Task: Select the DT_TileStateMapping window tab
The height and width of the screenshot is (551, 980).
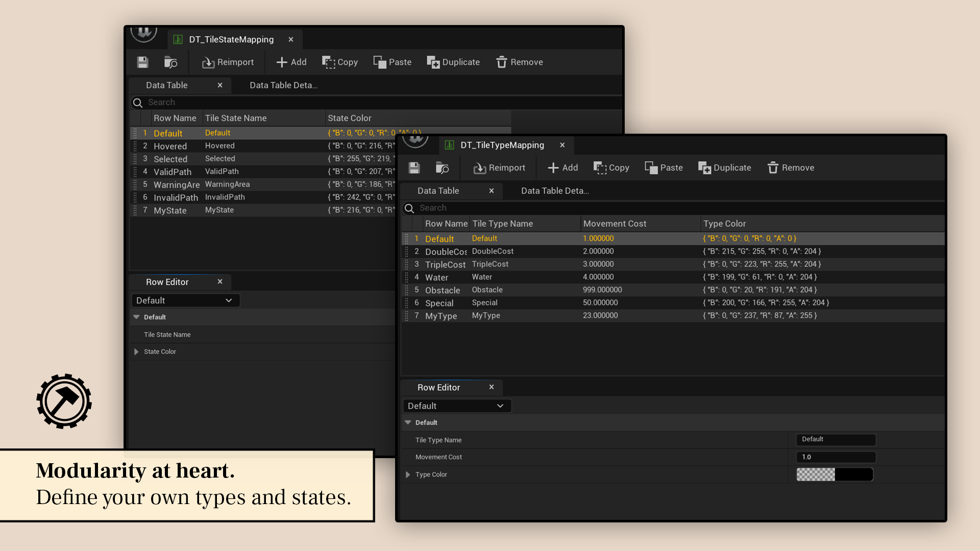Action: pos(231,39)
